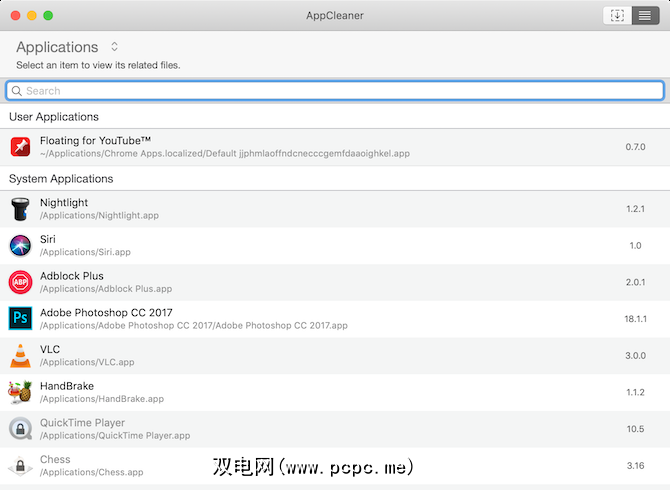This screenshot has height=490, width=670.
Task: Select the list view toolbar button
Action: [x=645, y=16]
